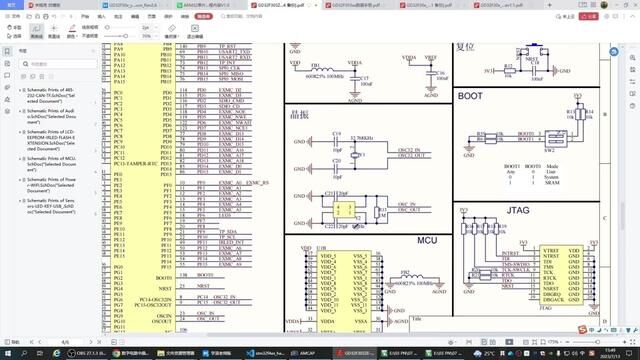Open the Insert menu tab
Screen dimensions: 640x360
101,16
